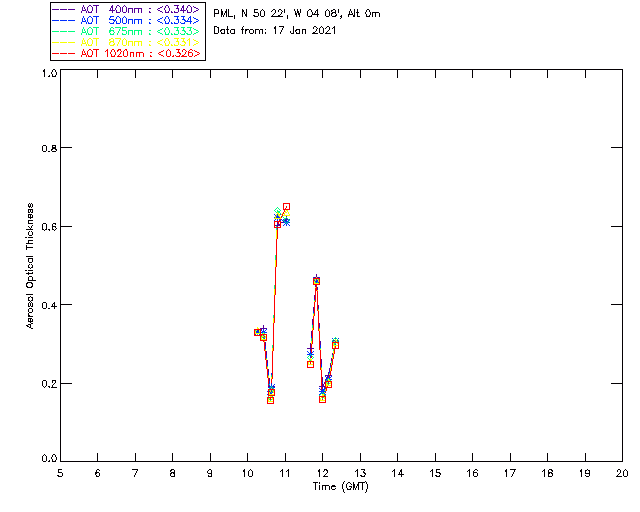Click the 13 x-axis hour label
Viewport: 640px width, 512px height.
(360, 473)
